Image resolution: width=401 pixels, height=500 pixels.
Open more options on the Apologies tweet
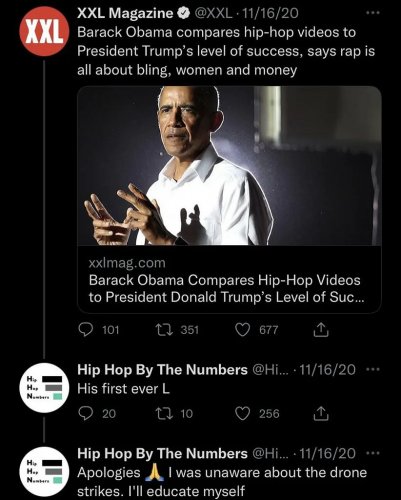click(373, 453)
